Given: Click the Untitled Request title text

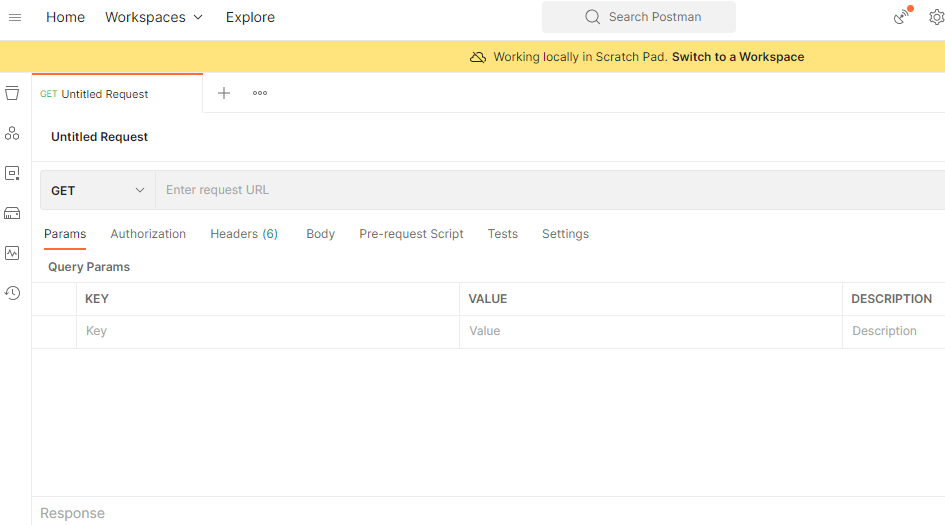Looking at the screenshot, I should click(x=99, y=137).
